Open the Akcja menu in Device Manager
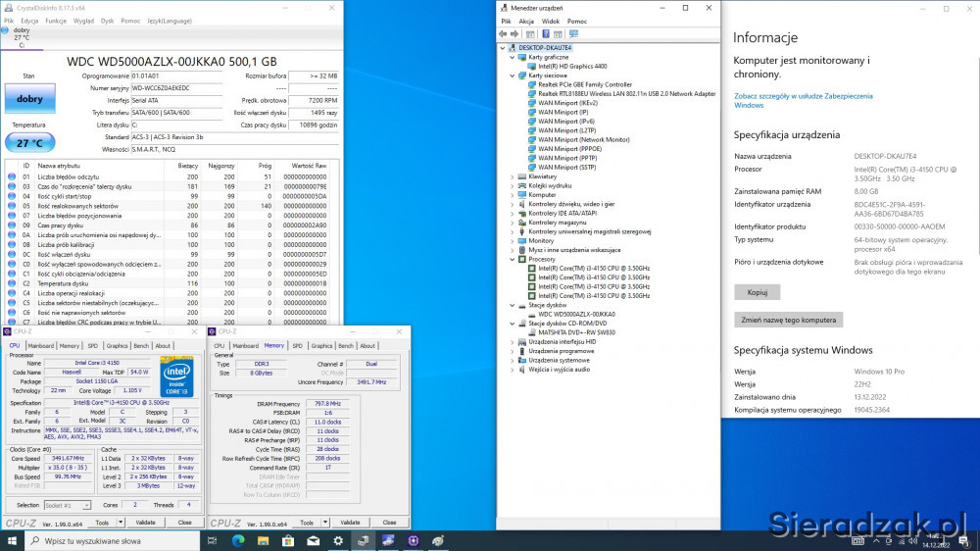The image size is (980, 551). pyautogui.click(x=526, y=22)
